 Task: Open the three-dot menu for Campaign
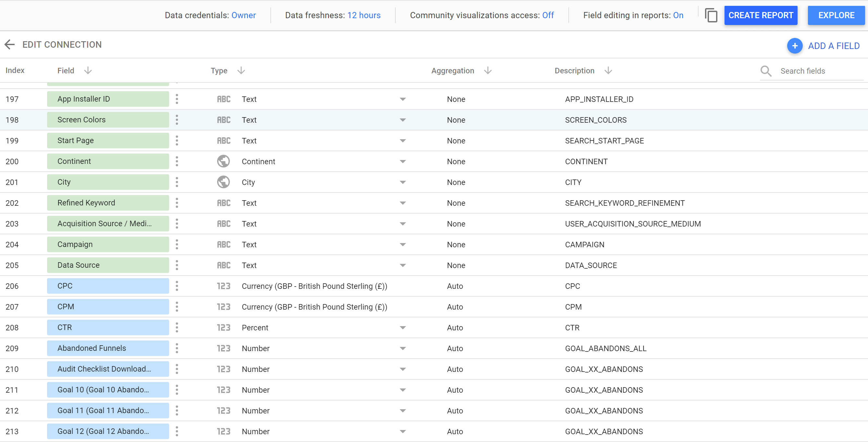pyautogui.click(x=177, y=245)
